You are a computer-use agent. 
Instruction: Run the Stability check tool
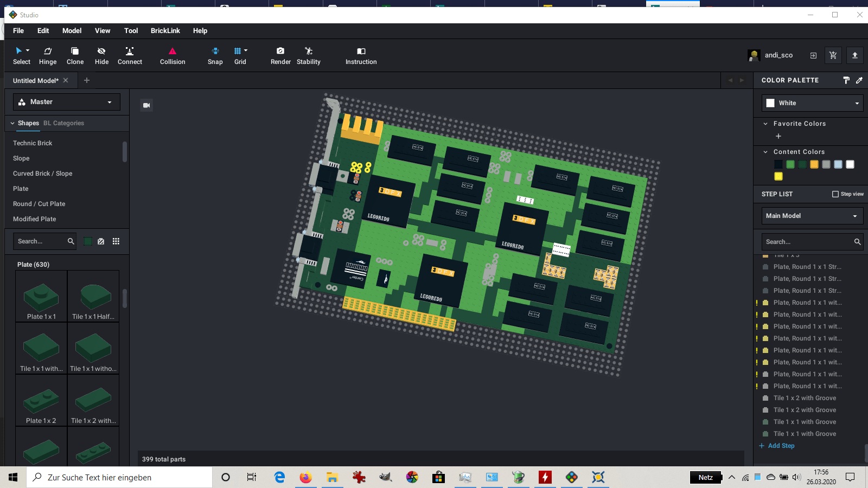(x=309, y=56)
